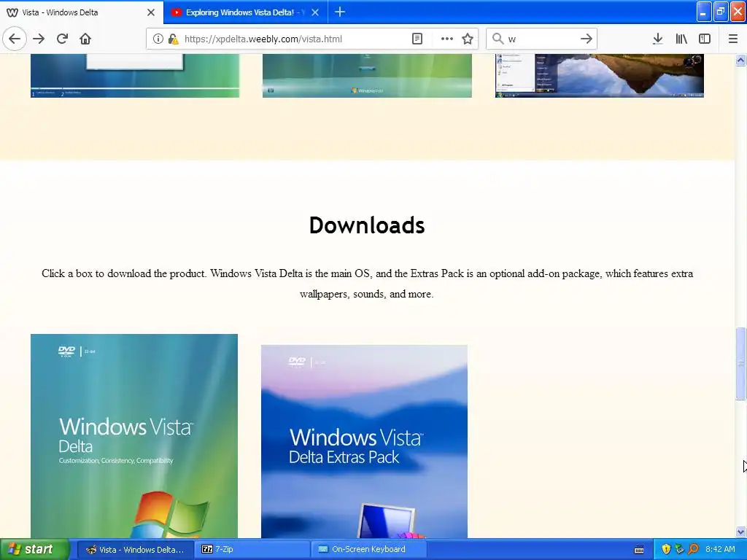
Task: Open the downloads panel
Action: [x=657, y=39]
